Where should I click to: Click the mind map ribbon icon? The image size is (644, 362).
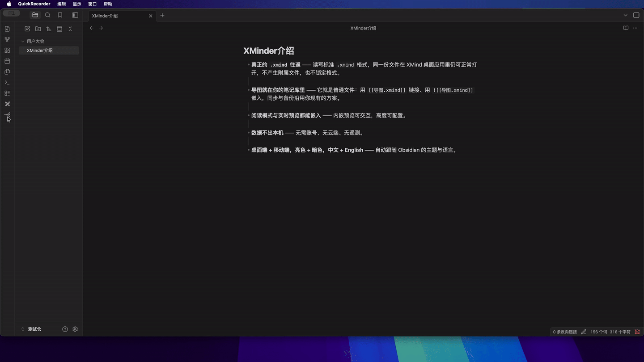coord(7,114)
